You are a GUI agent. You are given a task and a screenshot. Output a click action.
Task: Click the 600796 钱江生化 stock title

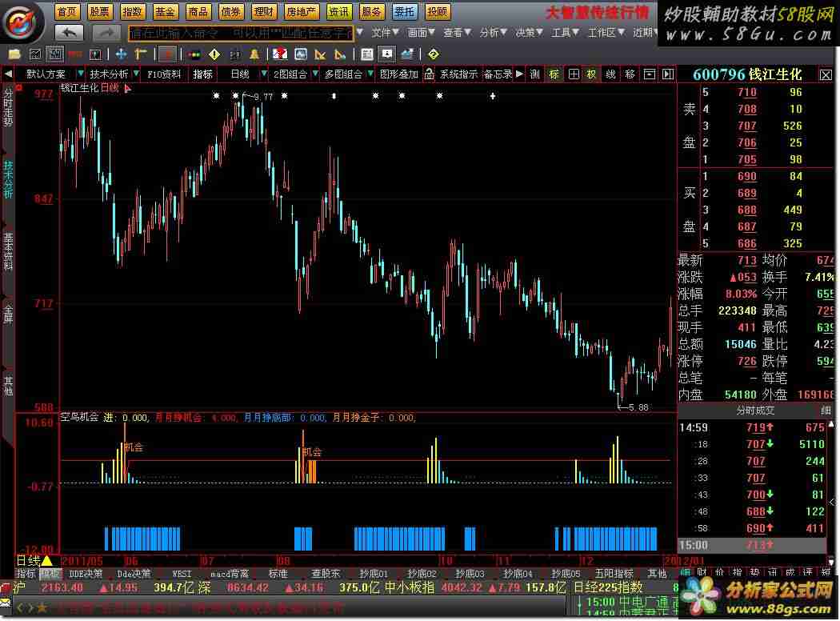pos(747,74)
